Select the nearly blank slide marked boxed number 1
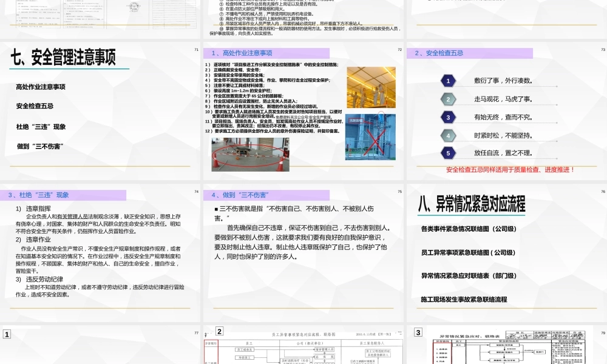The width and height of the screenshot is (607, 364). 100,345
